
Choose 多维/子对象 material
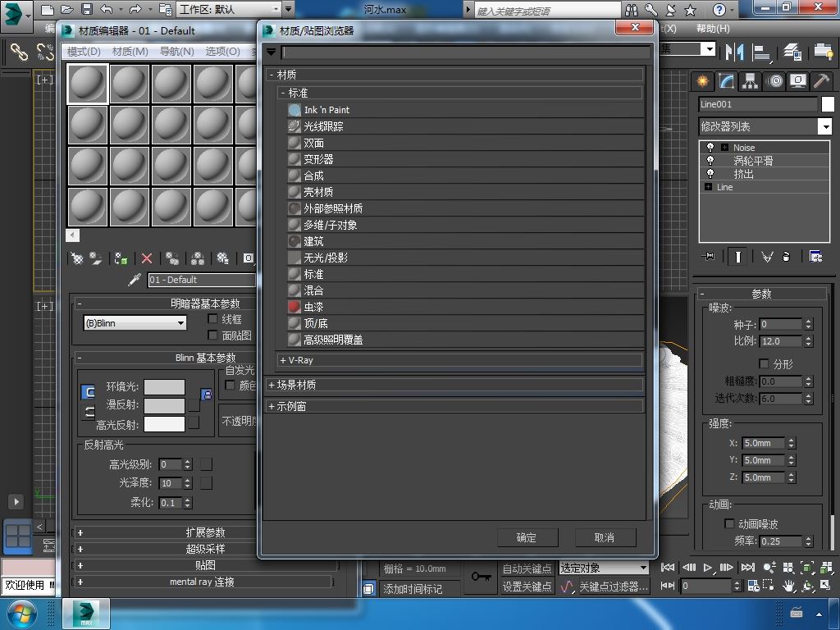465,225
